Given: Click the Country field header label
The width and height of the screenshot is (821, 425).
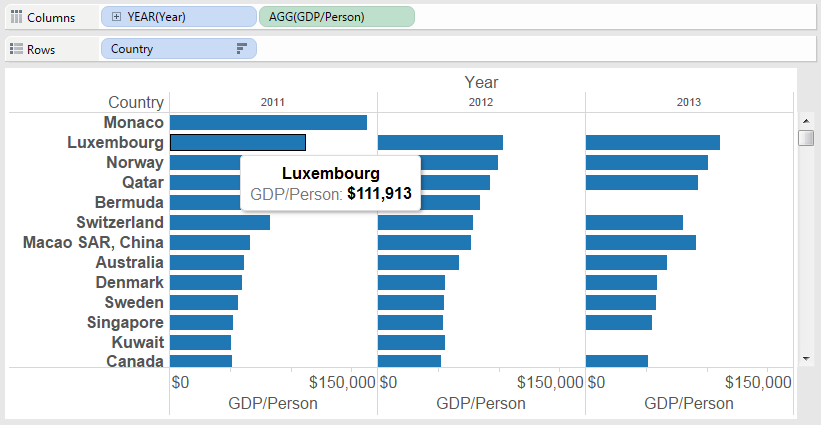Looking at the screenshot, I should [x=136, y=102].
